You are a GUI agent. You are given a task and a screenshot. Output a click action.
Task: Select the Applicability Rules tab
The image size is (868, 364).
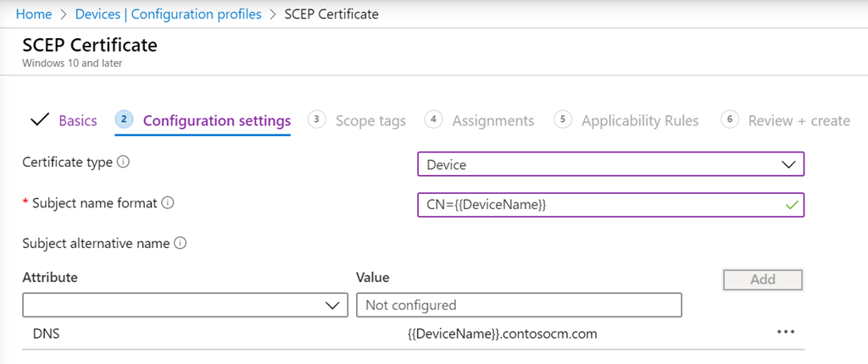tap(639, 121)
